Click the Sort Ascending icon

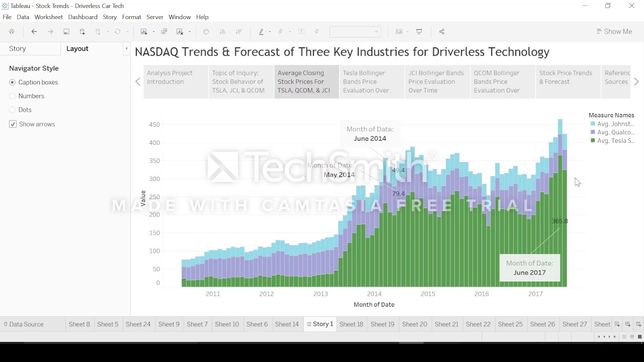tap(223, 32)
